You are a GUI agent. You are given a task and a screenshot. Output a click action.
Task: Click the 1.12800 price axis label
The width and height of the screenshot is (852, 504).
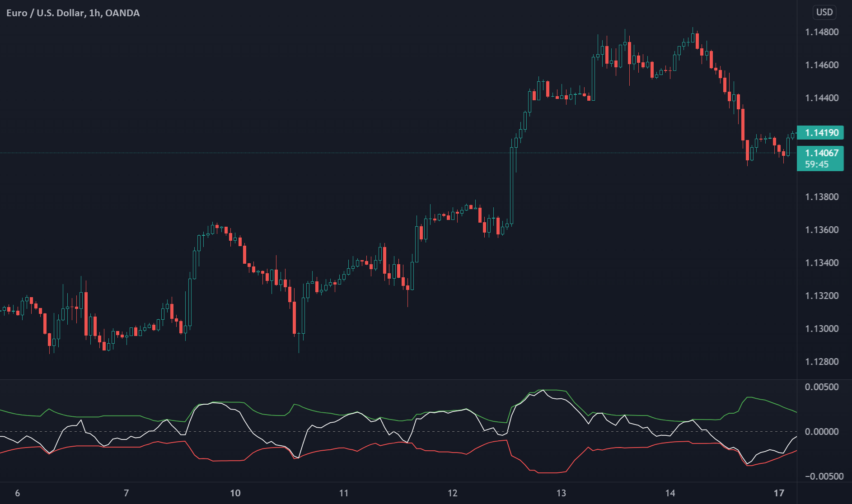822,362
